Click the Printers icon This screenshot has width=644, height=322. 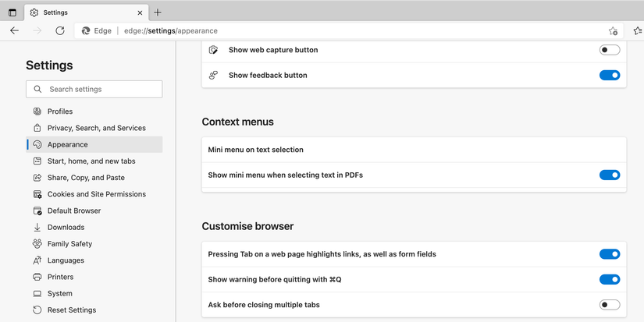coord(37,277)
